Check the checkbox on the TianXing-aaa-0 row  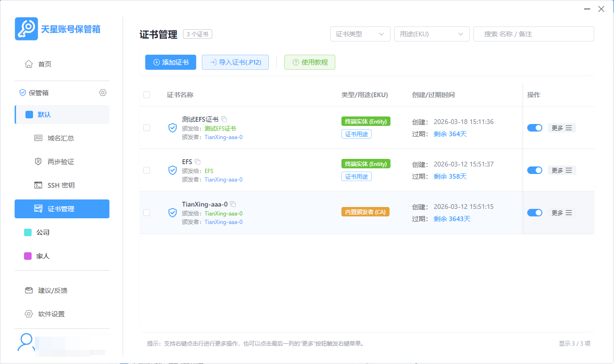tap(146, 212)
